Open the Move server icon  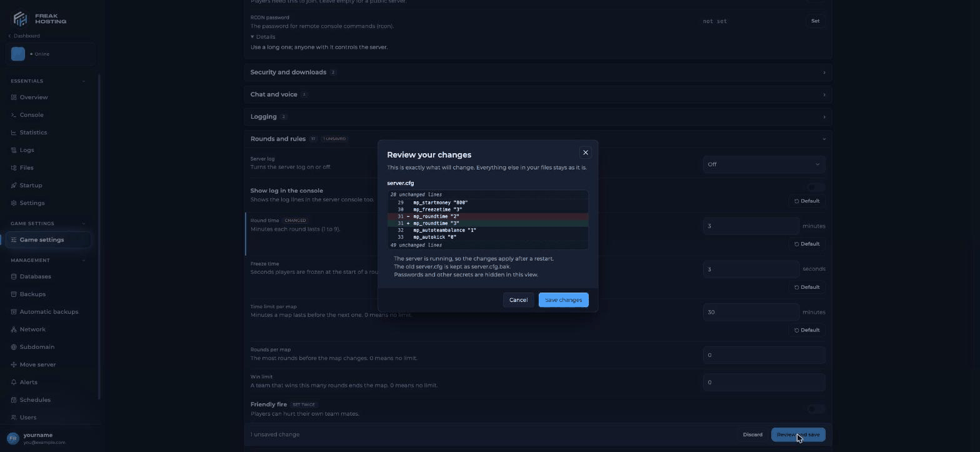coord(14,364)
